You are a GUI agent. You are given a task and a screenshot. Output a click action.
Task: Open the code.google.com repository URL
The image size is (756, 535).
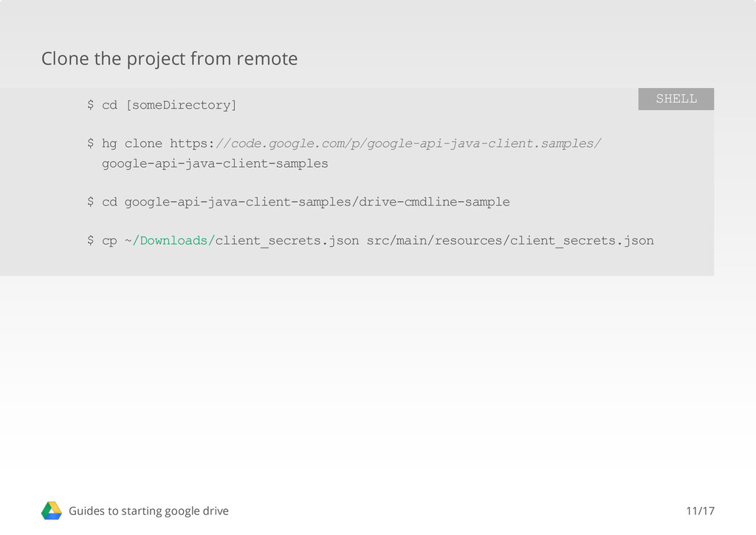pos(408,143)
